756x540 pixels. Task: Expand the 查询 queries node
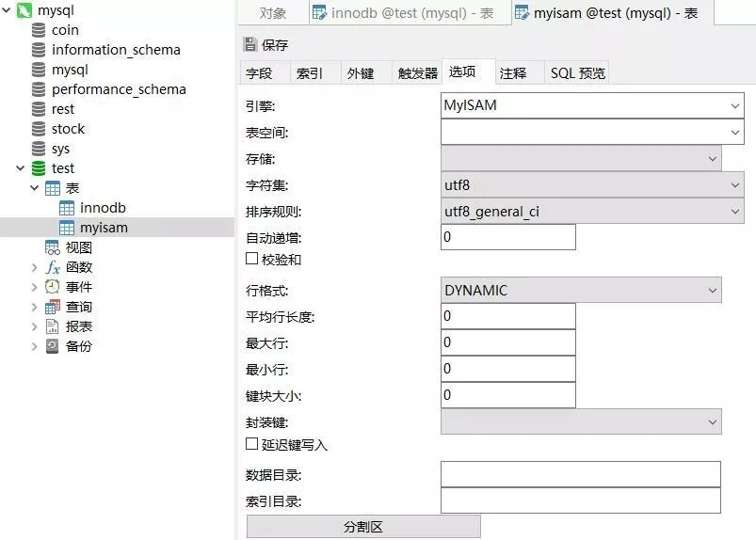point(34,307)
